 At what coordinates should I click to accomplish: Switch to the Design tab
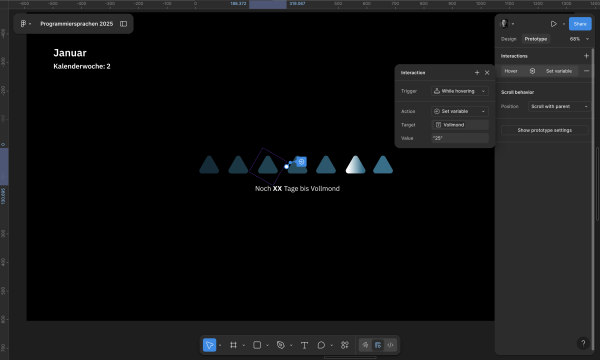[x=509, y=39]
